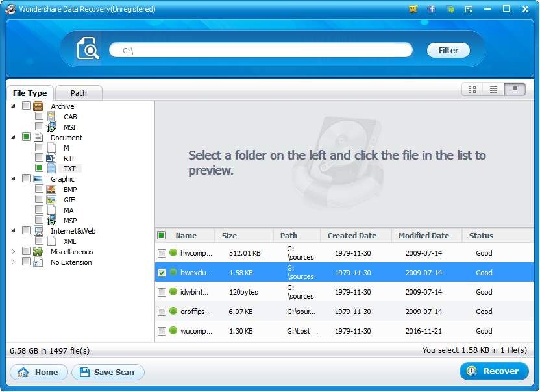This screenshot has height=392, width=540.
Task: Click the Recover button
Action: pyautogui.click(x=494, y=371)
